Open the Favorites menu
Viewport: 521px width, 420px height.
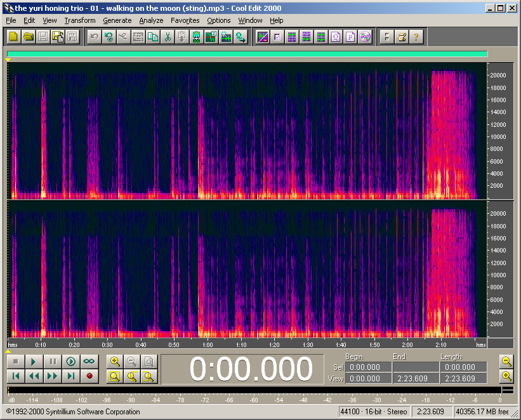pyautogui.click(x=185, y=20)
